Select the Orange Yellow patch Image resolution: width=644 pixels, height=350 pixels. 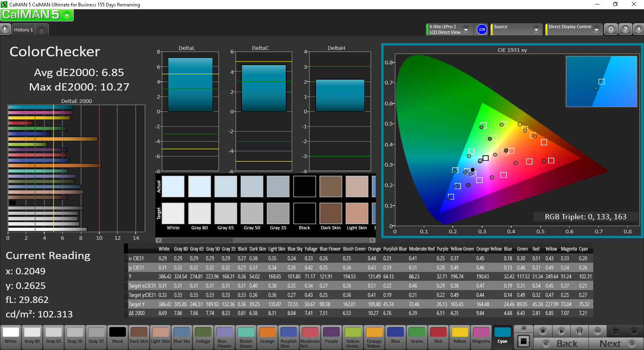[374, 337]
